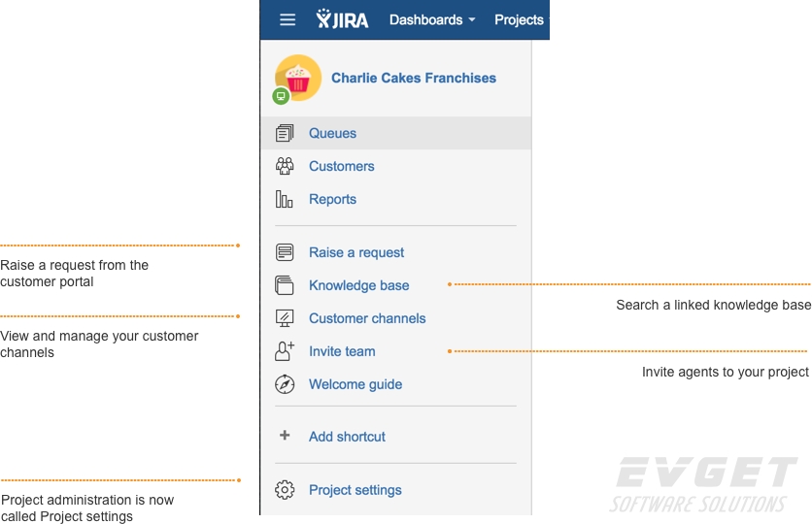Open Reports in the sidebar
Screen dimensions: 812x524
click(332, 199)
